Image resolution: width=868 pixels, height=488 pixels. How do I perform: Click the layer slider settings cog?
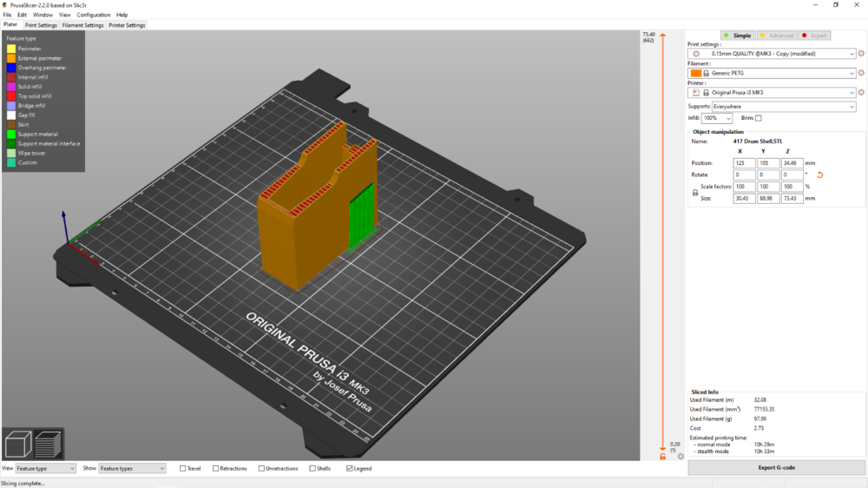(681, 456)
